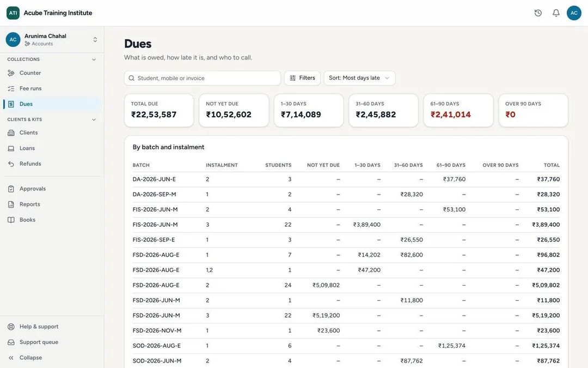Open Fee runs page
This screenshot has height=368, width=588.
(52, 89)
